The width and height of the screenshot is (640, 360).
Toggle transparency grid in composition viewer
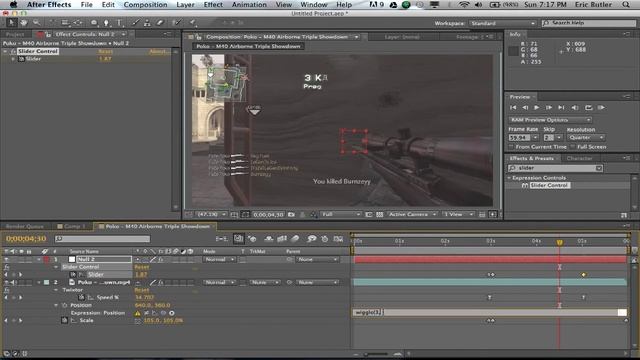click(x=380, y=214)
